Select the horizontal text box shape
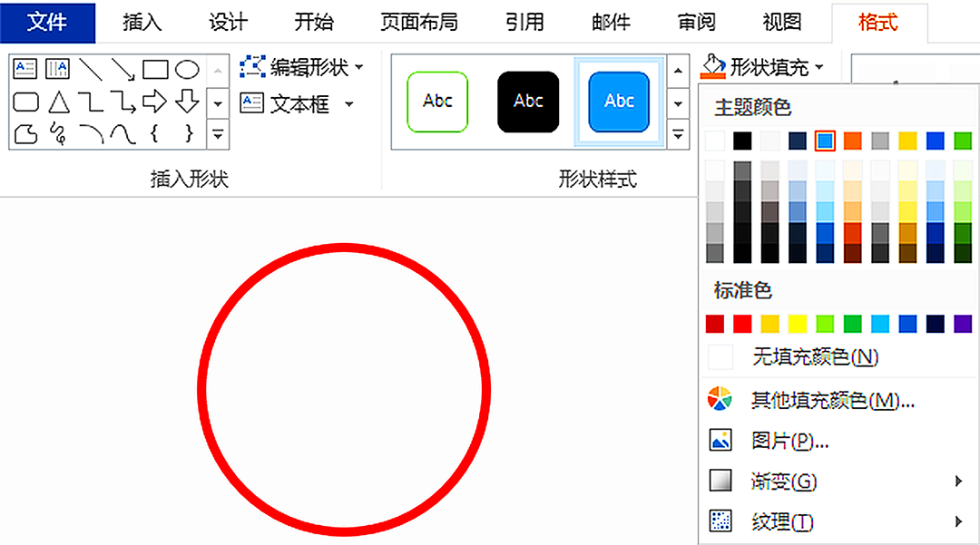This screenshot has width=980, height=545. (x=25, y=69)
